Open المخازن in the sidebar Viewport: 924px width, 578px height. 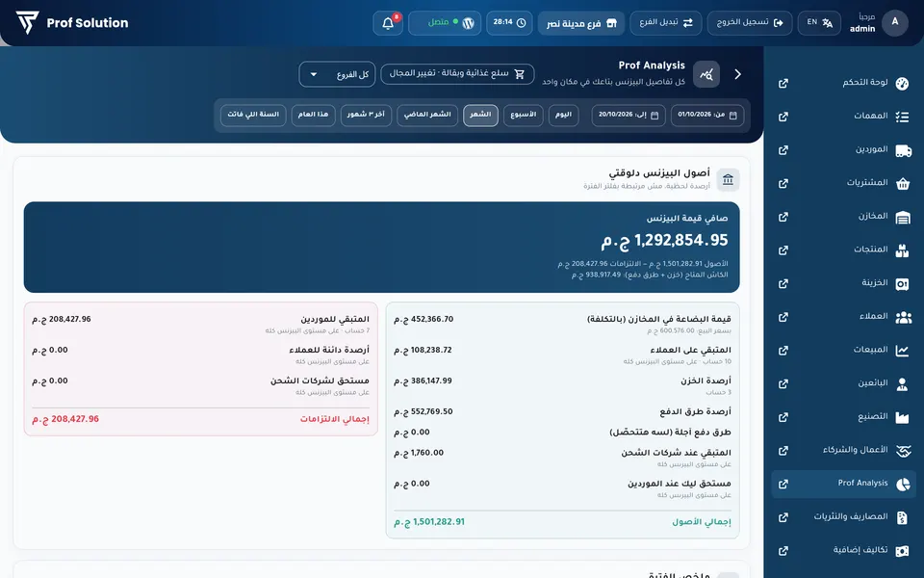tap(844, 217)
